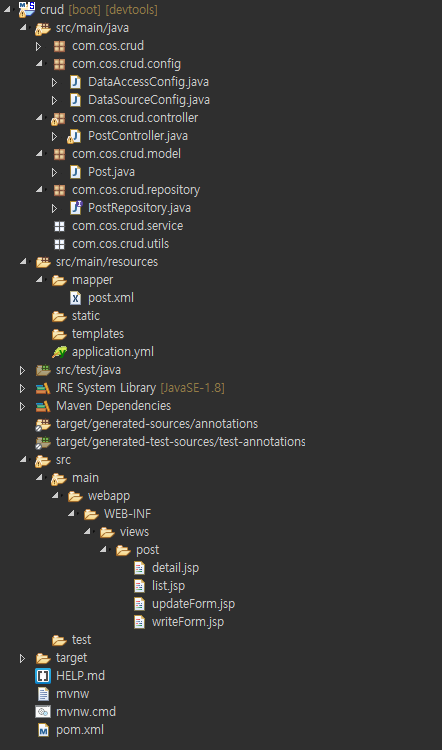This screenshot has height=750, width=442.
Task: Collapse the crud project node
Action: click(7, 9)
